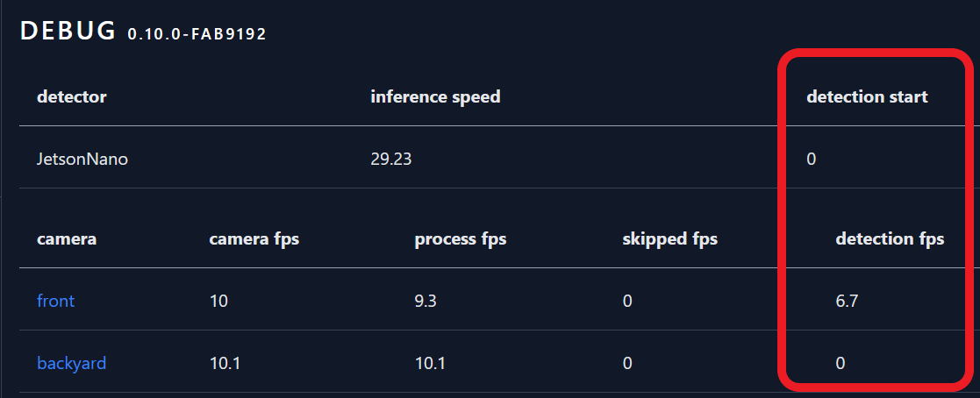
Task: Select the inference speed column header
Action: click(436, 96)
